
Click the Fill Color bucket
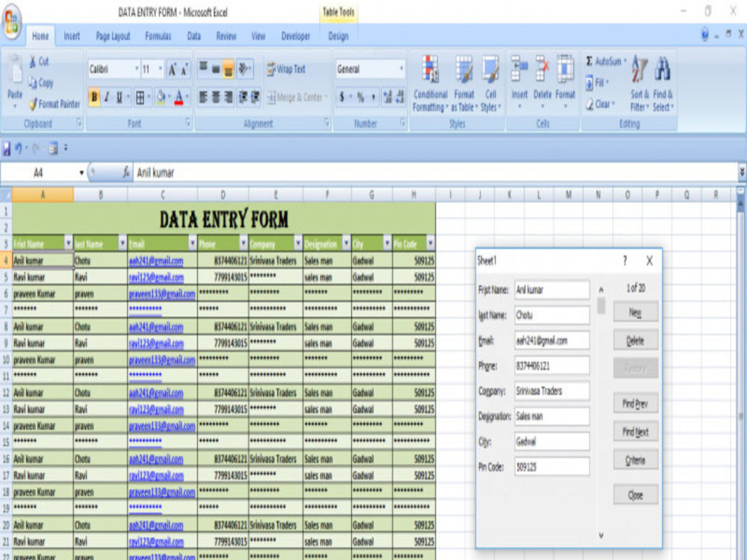pyautogui.click(x=161, y=97)
